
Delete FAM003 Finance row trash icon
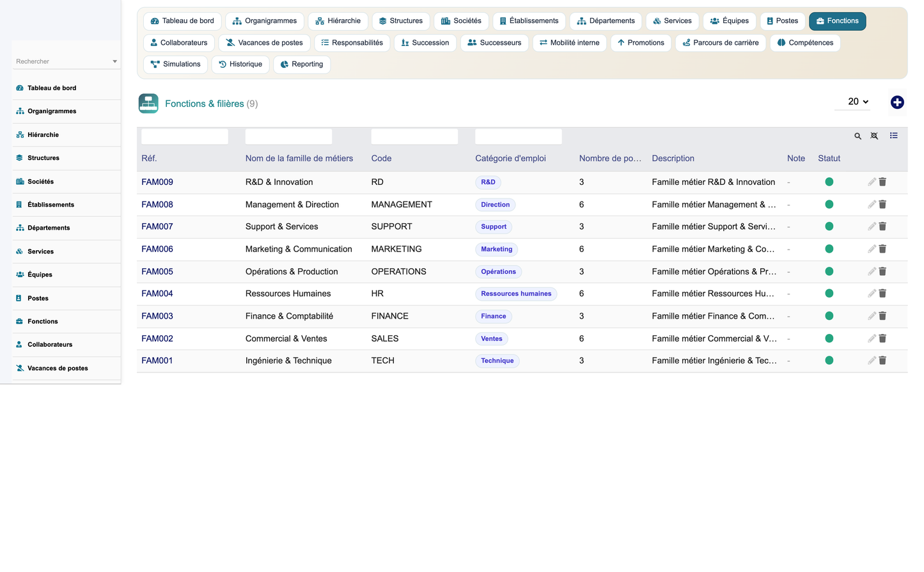click(882, 316)
